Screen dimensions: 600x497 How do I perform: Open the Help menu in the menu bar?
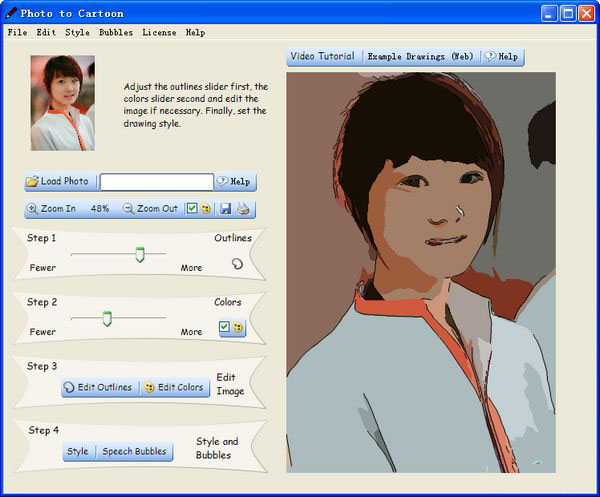click(x=195, y=33)
